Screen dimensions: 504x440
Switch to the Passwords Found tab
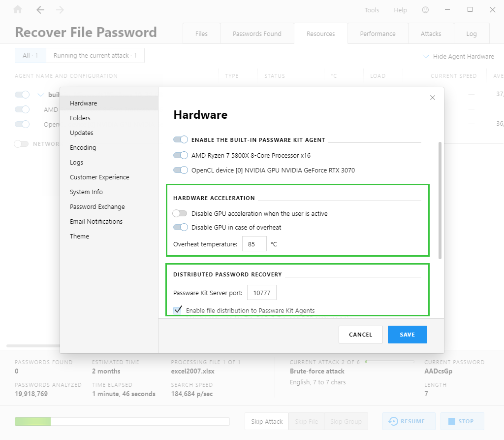257,34
